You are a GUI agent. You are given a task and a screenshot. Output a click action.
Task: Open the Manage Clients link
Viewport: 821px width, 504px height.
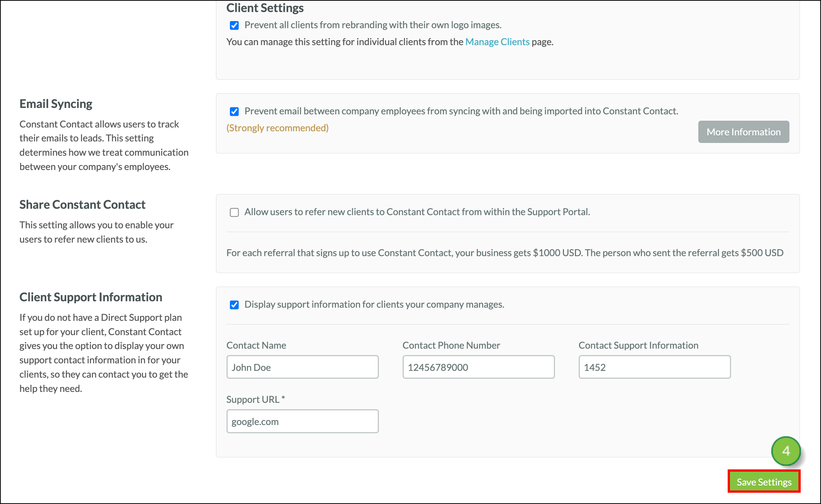click(x=497, y=42)
